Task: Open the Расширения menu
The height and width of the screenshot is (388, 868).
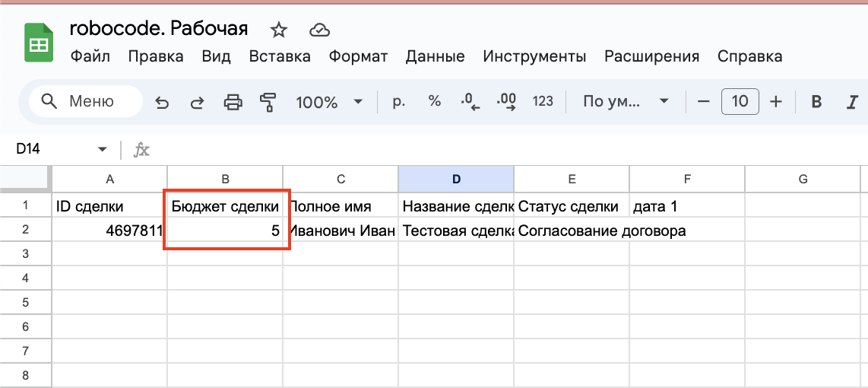Action: point(651,56)
